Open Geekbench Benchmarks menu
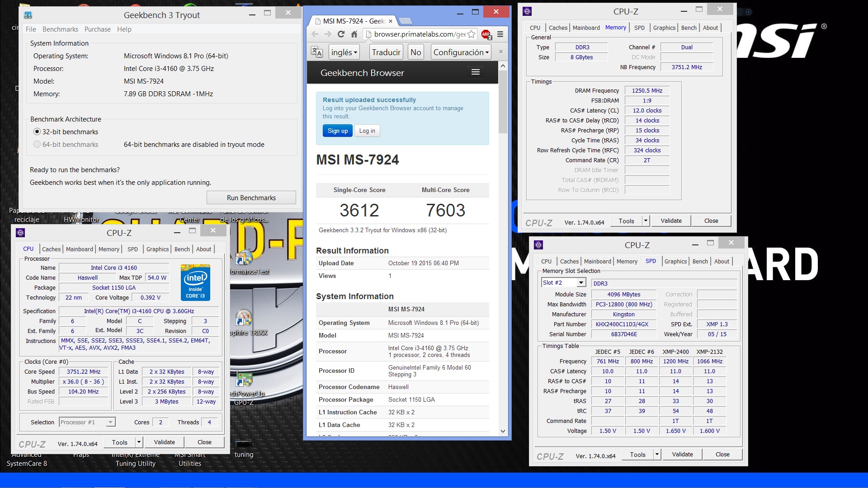The height and width of the screenshot is (488, 868). coord(60,29)
